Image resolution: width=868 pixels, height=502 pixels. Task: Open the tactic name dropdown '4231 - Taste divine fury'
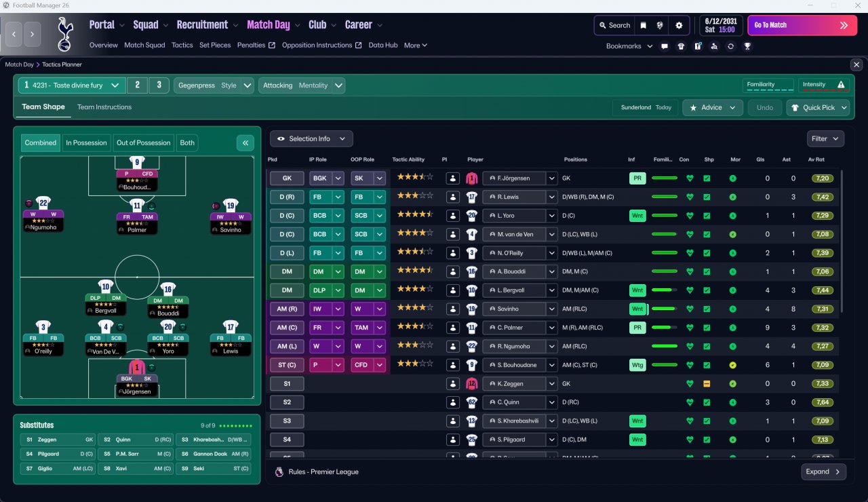(x=72, y=85)
